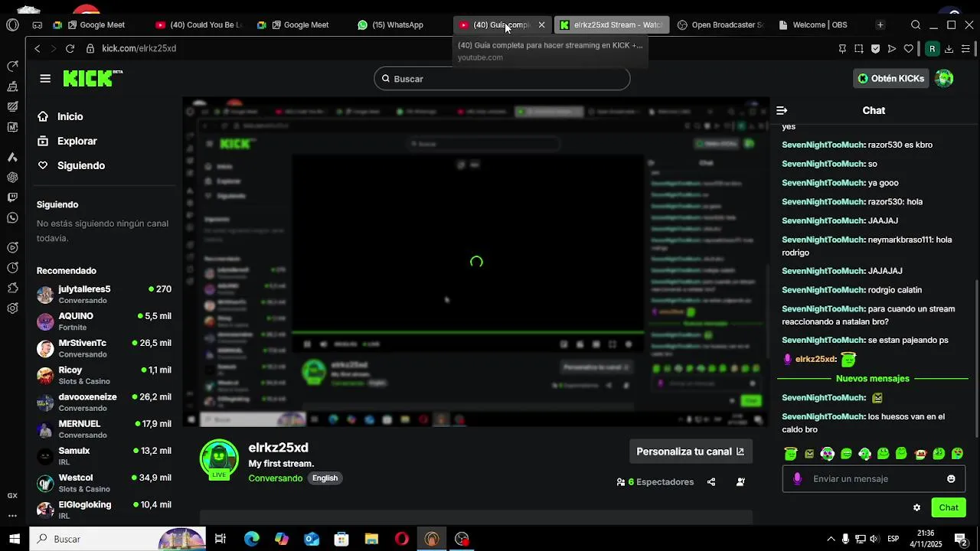The width and height of the screenshot is (980, 551).
Task: Click the snapshot icon in address bar
Action: (859, 48)
